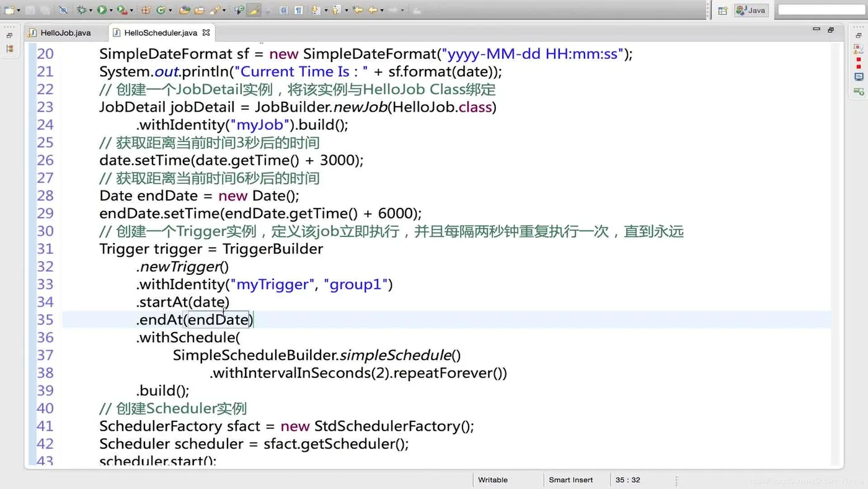Screen dimensions: 868x489
Task: Open the bottom right-trim view icon
Action: (x=859, y=91)
